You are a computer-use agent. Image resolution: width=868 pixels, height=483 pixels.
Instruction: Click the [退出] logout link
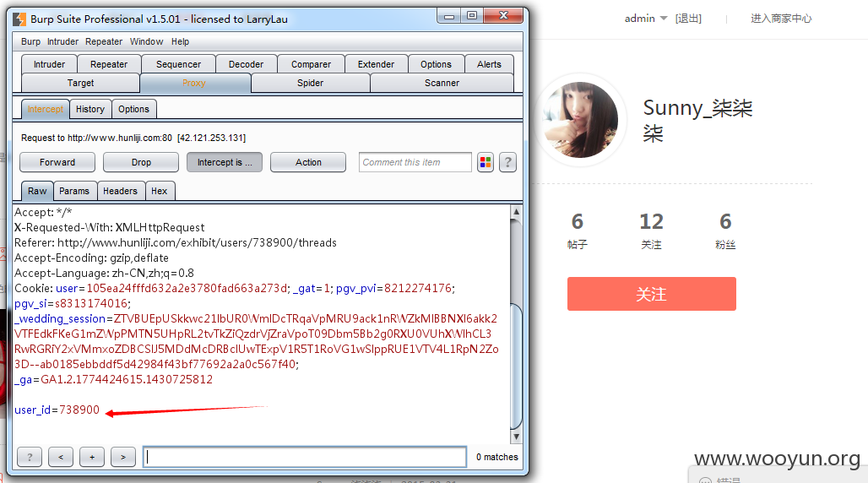688,19
